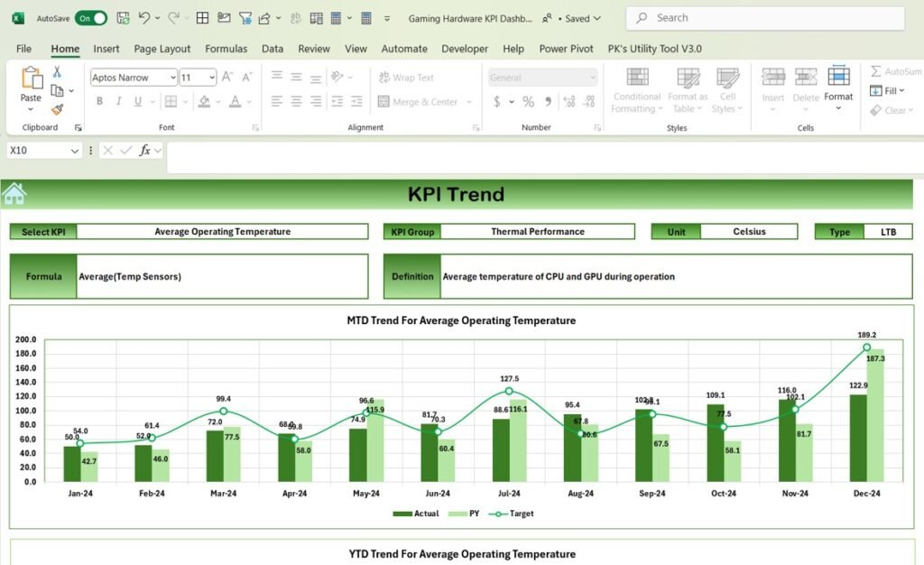Viewport: 924px width, 565px height.
Task: Click the green home navigation icon
Action: point(13,192)
